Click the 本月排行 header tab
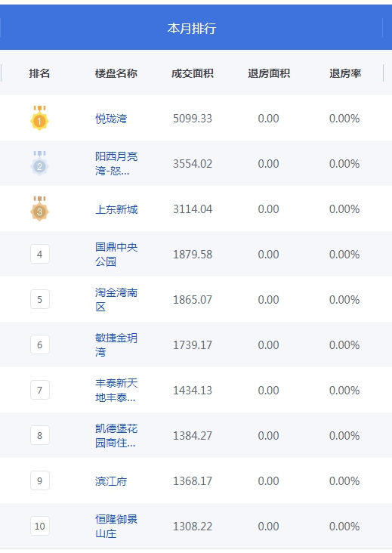 tap(192, 28)
